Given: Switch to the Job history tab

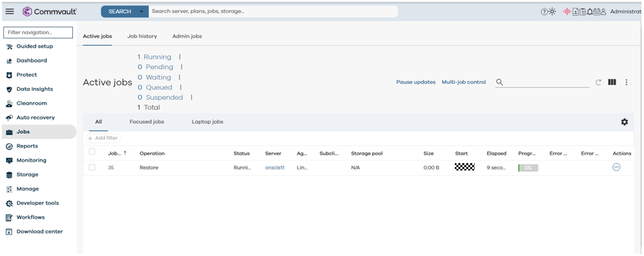Looking at the screenshot, I should pyautogui.click(x=142, y=36).
